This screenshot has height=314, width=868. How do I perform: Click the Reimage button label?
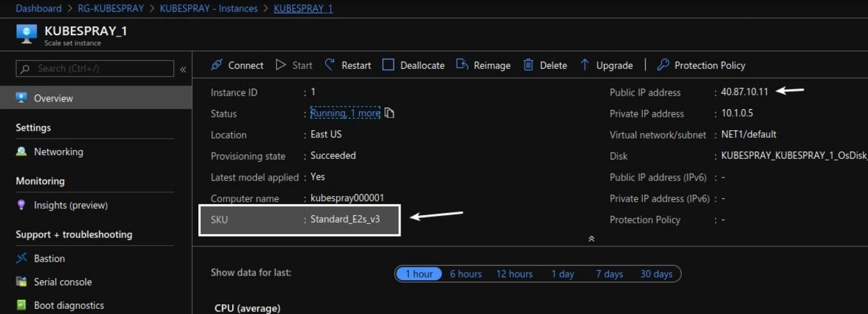(492, 65)
